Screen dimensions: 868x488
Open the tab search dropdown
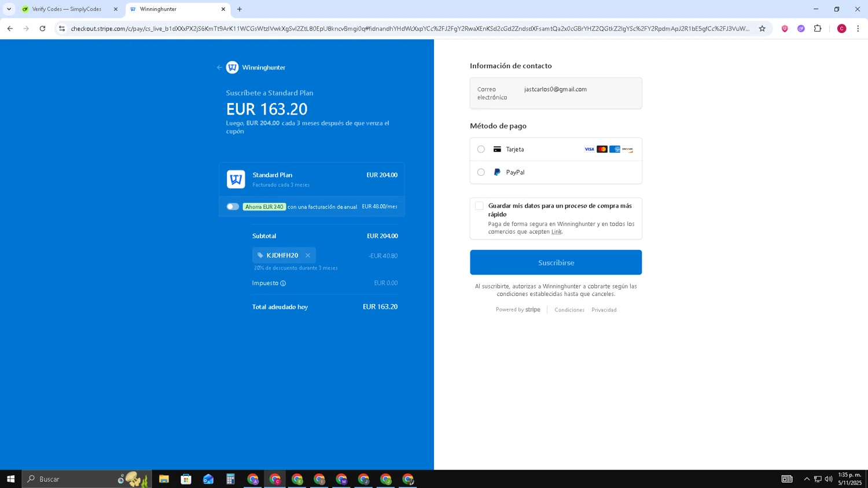coord(9,9)
